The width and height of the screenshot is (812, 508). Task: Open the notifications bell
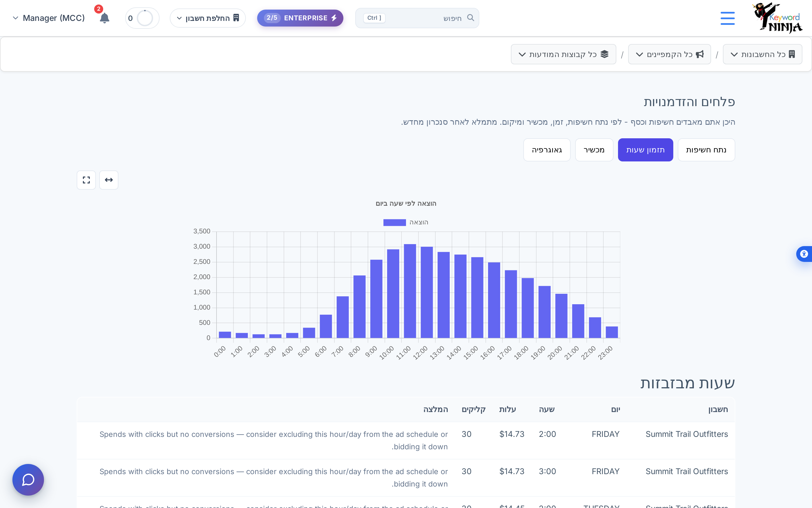coord(104,18)
